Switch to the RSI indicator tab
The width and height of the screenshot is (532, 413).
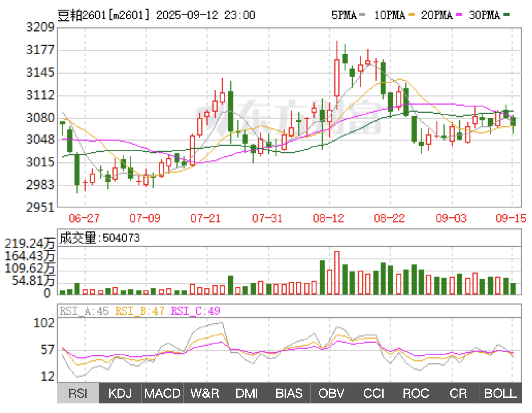click(x=78, y=393)
